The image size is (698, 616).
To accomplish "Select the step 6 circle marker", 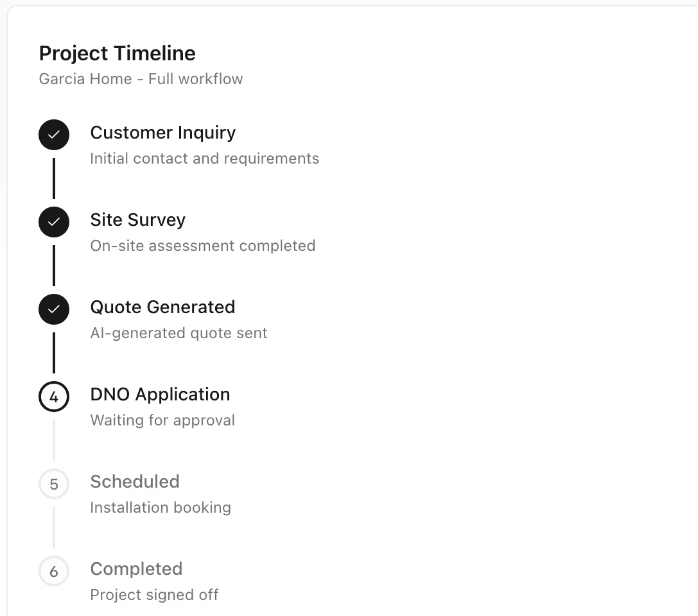I will click(x=54, y=571).
